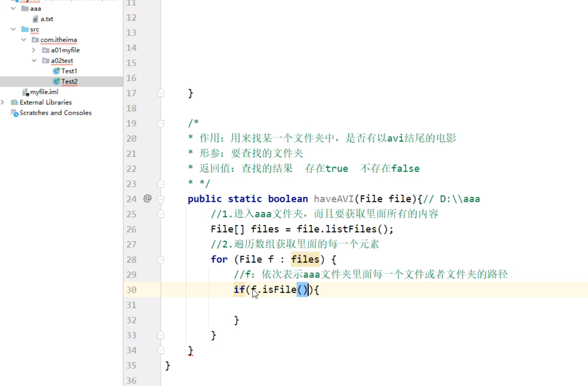Screen dimensions: 588x386
Task: Click the a02test package icon
Action: coord(45,60)
